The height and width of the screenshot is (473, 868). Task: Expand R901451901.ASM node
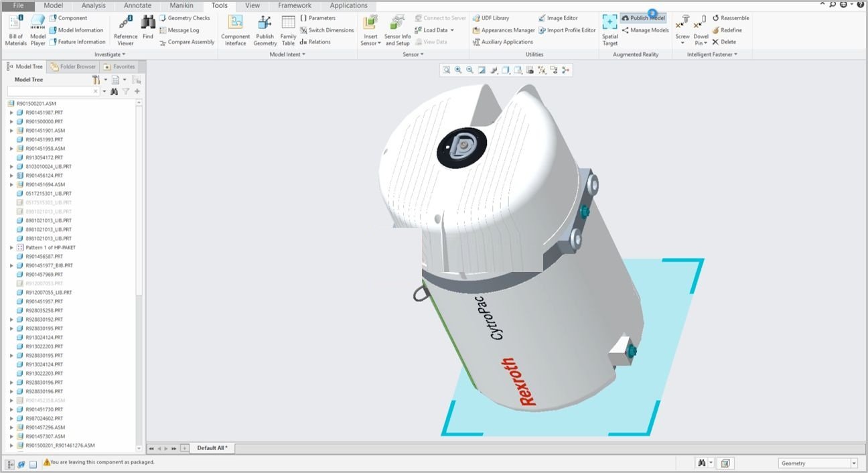click(11, 131)
